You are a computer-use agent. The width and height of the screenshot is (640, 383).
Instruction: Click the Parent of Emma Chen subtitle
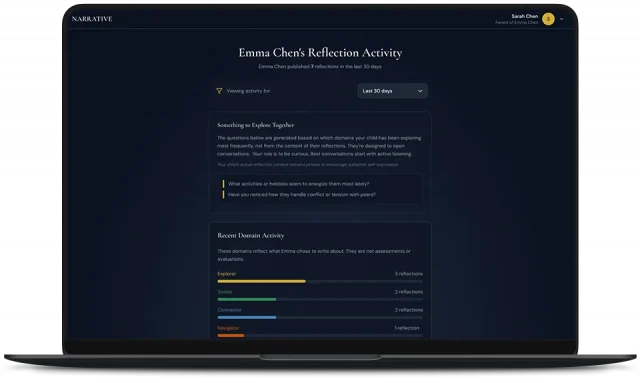click(x=517, y=22)
